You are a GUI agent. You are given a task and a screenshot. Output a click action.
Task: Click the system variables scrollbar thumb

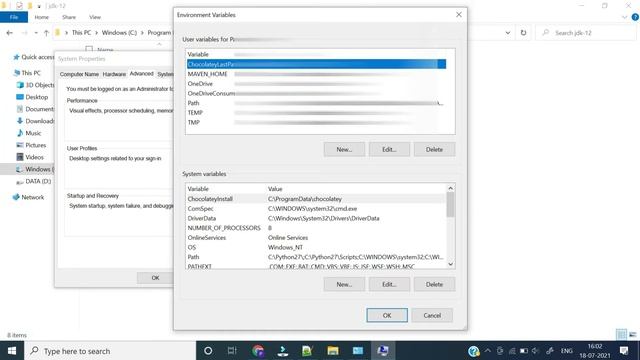[451, 204]
